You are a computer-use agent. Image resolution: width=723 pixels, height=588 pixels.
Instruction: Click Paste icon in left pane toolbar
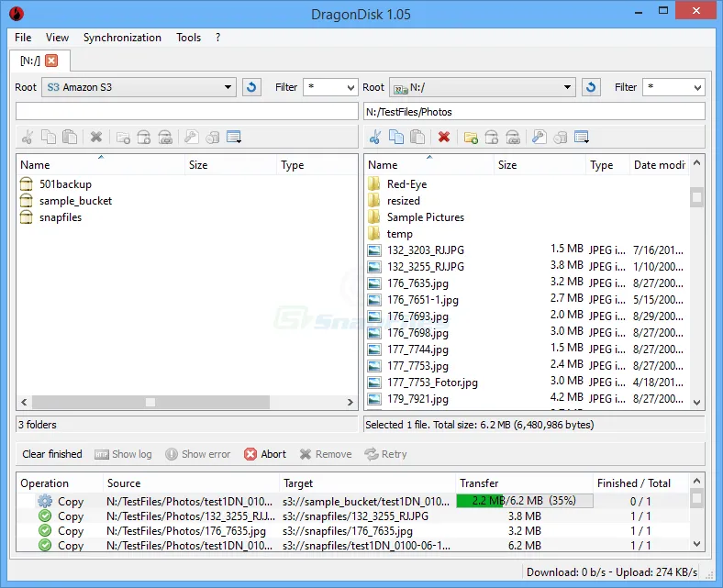click(70, 137)
